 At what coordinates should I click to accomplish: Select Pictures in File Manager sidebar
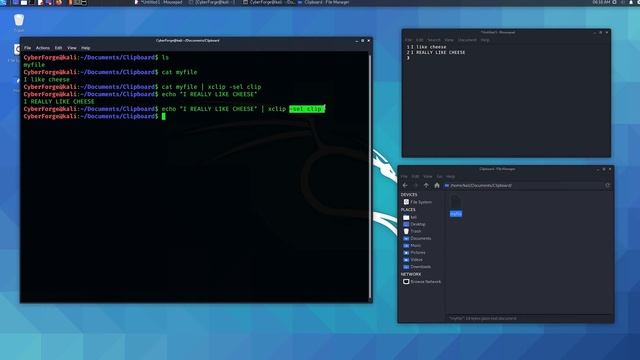click(x=414, y=253)
